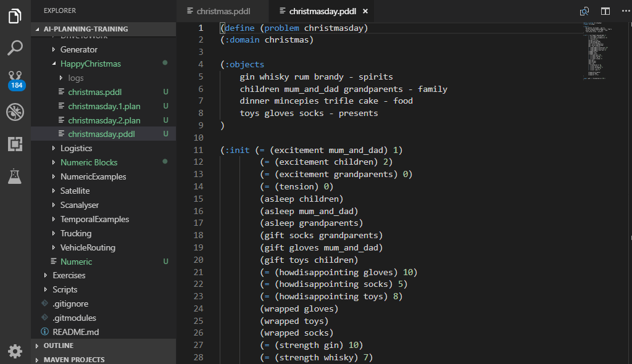Click the christmas.pddl tab file icon
Viewport: 632px width, 364px height.
[190, 10]
